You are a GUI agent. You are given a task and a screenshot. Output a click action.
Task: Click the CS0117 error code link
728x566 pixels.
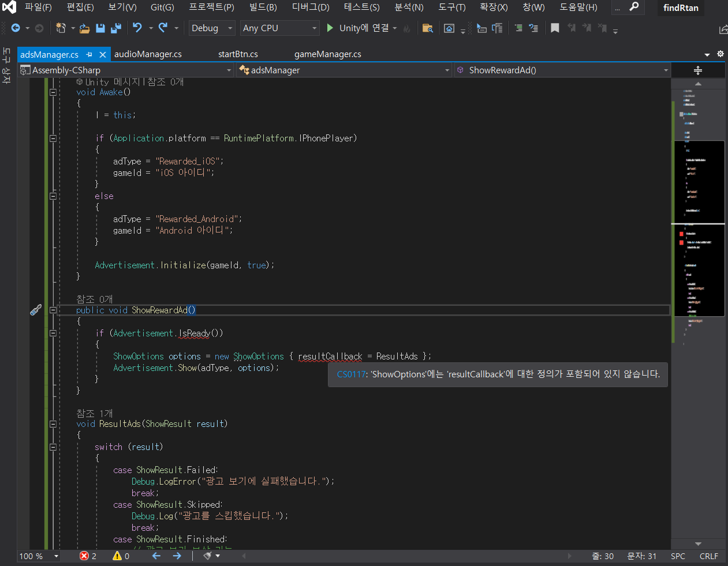tap(352, 374)
